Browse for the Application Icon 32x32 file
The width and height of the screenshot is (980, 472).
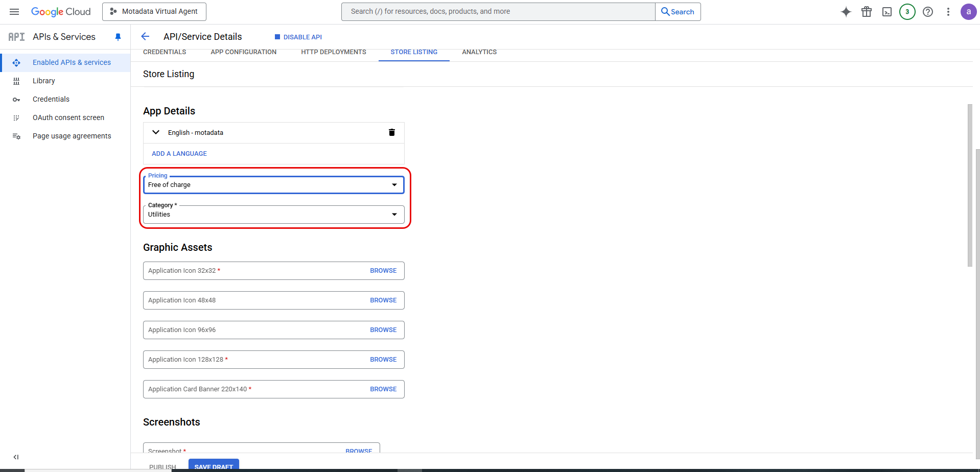click(383, 270)
